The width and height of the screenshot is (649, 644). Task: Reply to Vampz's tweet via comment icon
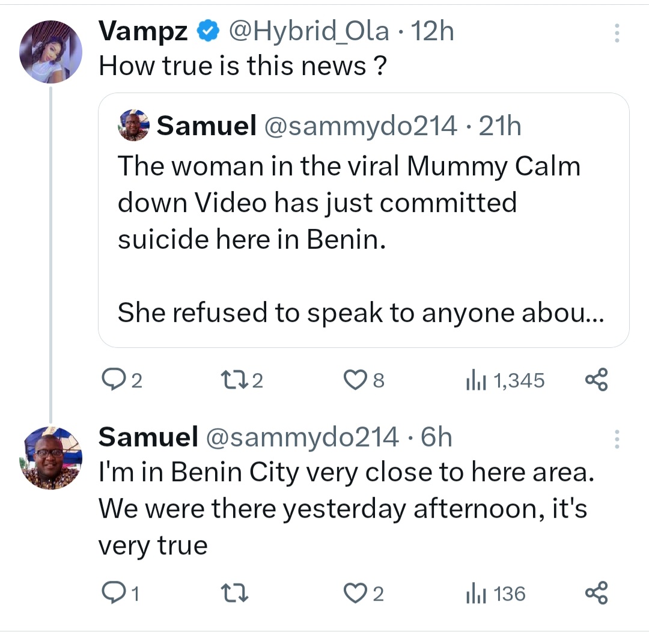tap(112, 380)
